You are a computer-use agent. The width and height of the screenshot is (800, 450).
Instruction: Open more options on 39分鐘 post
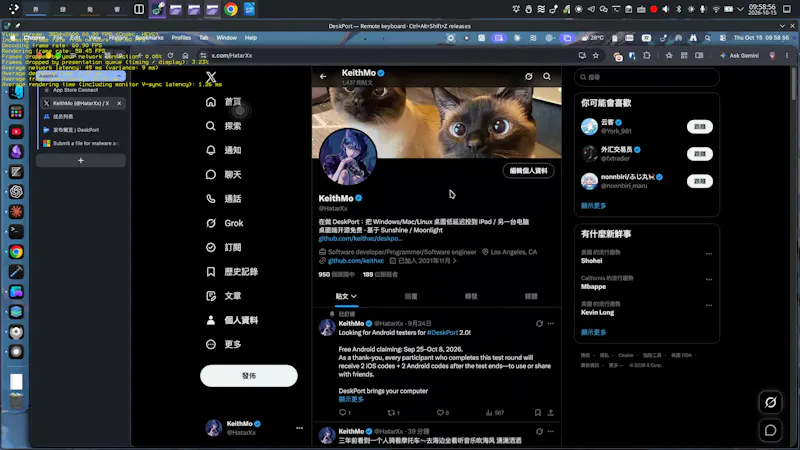[x=551, y=432]
